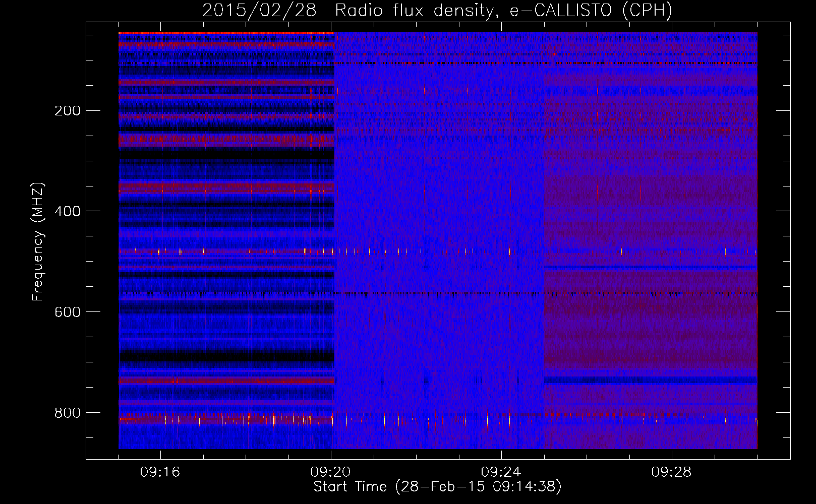Click the 600 frequency tick label
The image size is (816, 504).
point(68,312)
